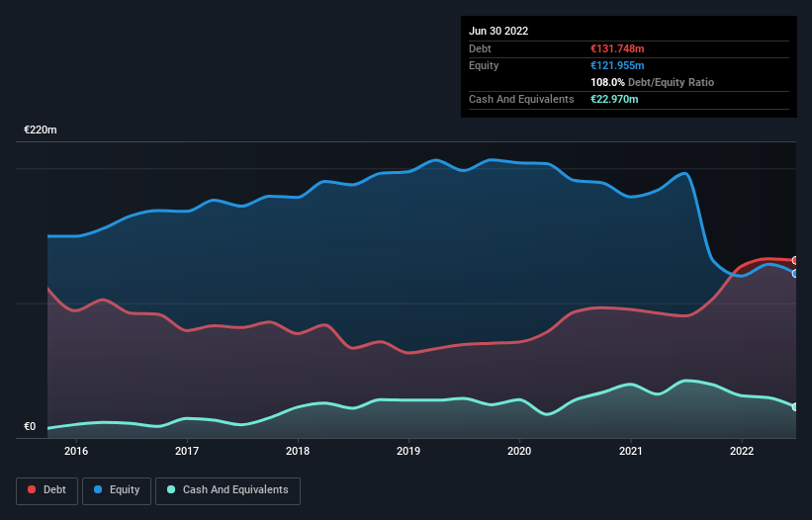Viewport: 812px width, 520px height.
Task: Select the teal Cash endpoint marker
Action: [795, 407]
